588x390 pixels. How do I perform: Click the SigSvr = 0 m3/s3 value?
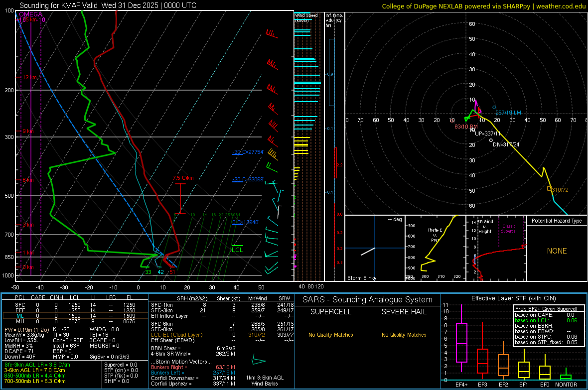click(110, 357)
